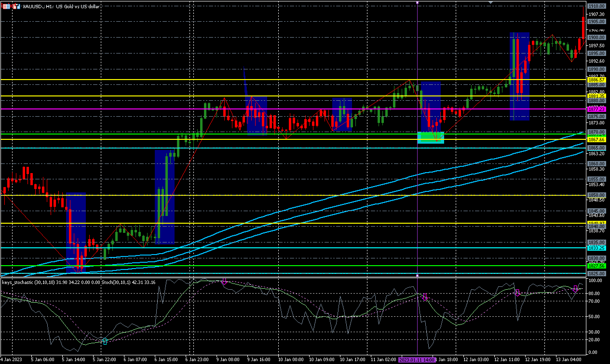Click green 1827.56 price level label
Image resolution: width=610 pixels, height=364 pixels.
click(596, 266)
